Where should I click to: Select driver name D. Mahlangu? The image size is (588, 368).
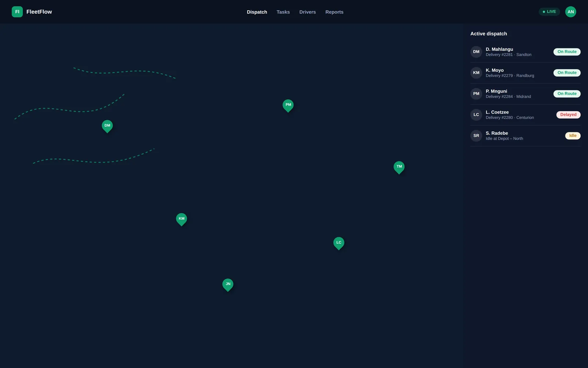pos(499,49)
